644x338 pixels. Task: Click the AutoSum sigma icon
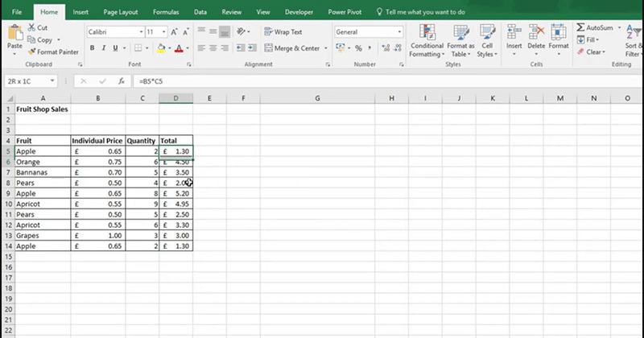click(x=580, y=27)
